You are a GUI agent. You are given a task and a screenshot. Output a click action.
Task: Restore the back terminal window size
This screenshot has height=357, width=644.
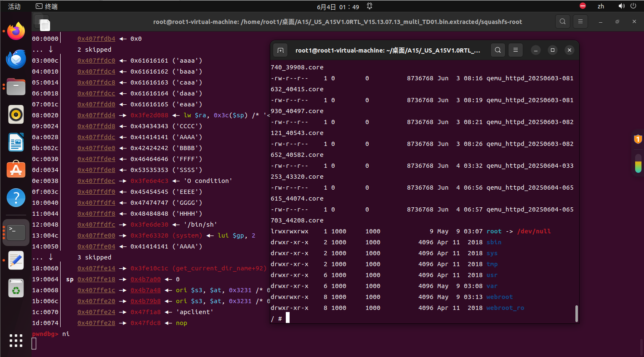click(x=617, y=21)
